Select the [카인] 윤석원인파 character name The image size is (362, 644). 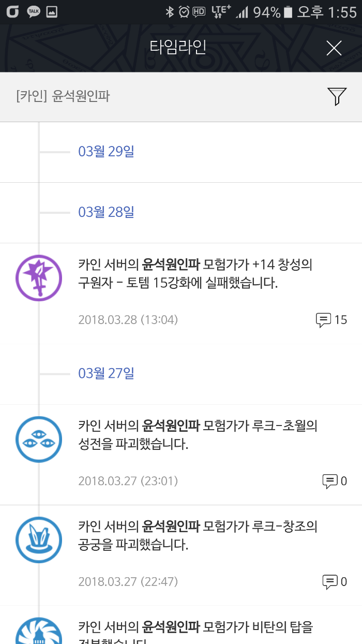click(63, 96)
